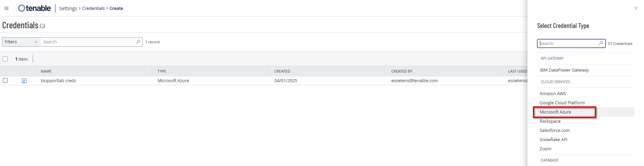Image resolution: width=644 pixels, height=166 pixels.
Task: Click the credential icon for tsupportlab credz
Action: tap(24, 81)
